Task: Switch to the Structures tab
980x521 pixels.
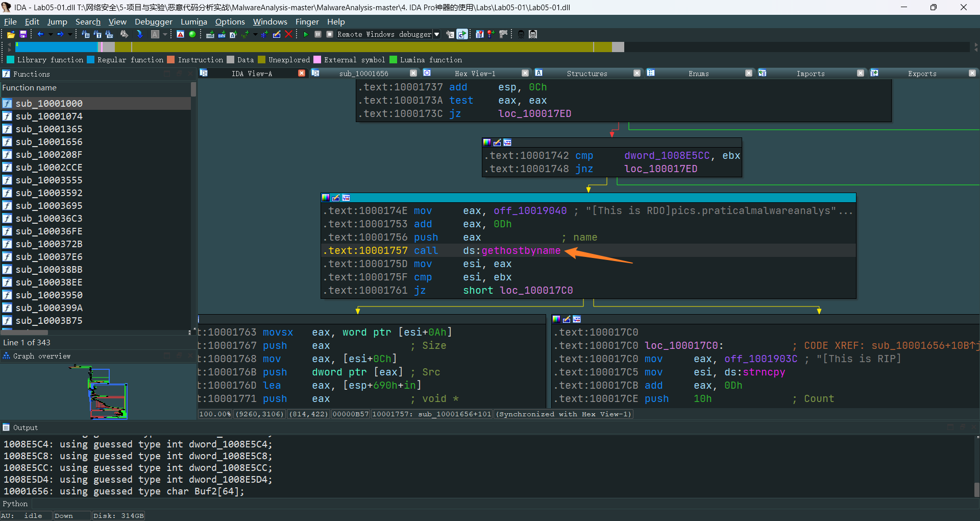Action: tap(587, 74)
